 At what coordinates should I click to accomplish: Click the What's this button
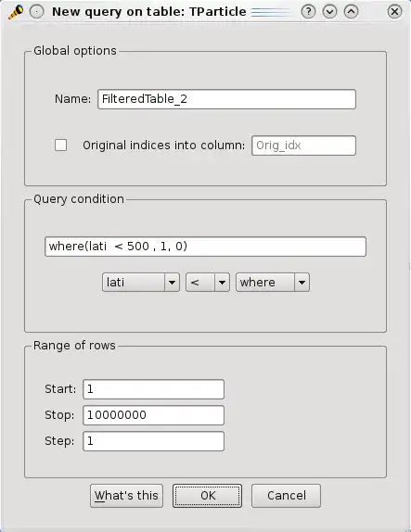point(126,496)
